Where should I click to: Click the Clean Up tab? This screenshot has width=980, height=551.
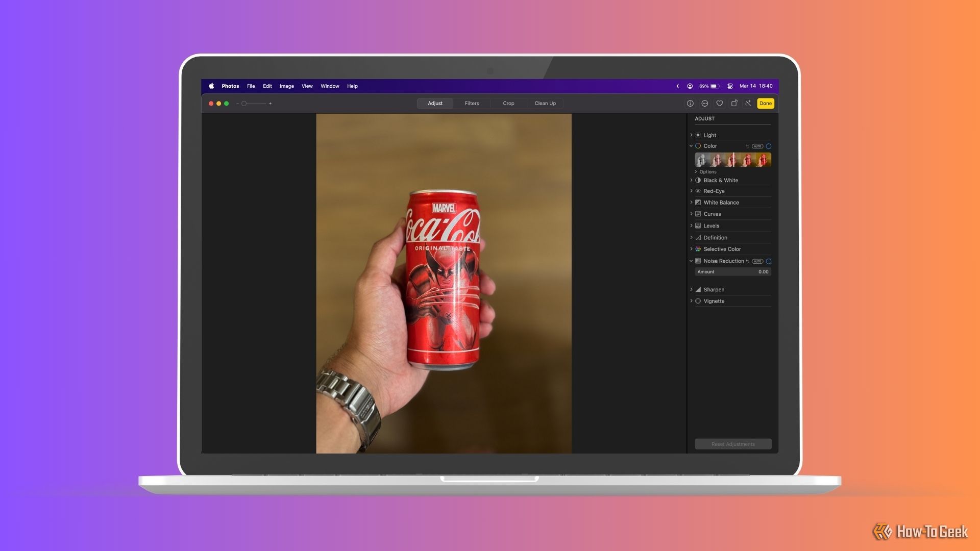coord(545,104)
